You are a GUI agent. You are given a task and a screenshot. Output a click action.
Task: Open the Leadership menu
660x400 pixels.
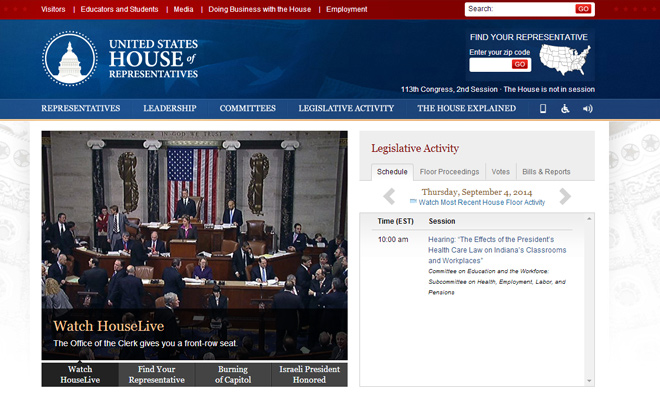(170, 108)
